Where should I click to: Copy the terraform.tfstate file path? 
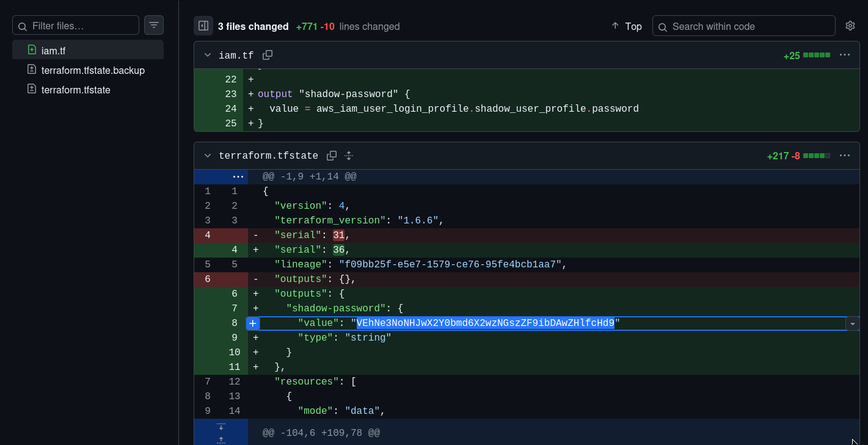click(x=332, y=156)
